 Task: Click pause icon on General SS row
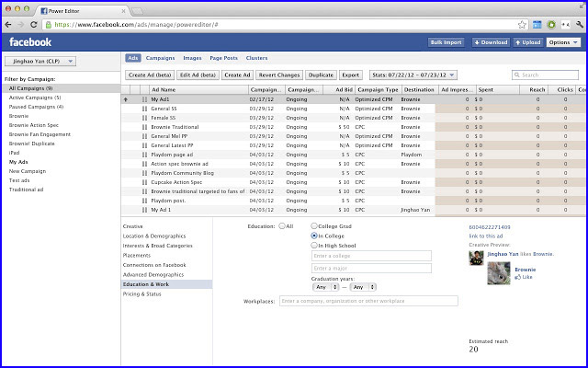(x=145, y=109)
